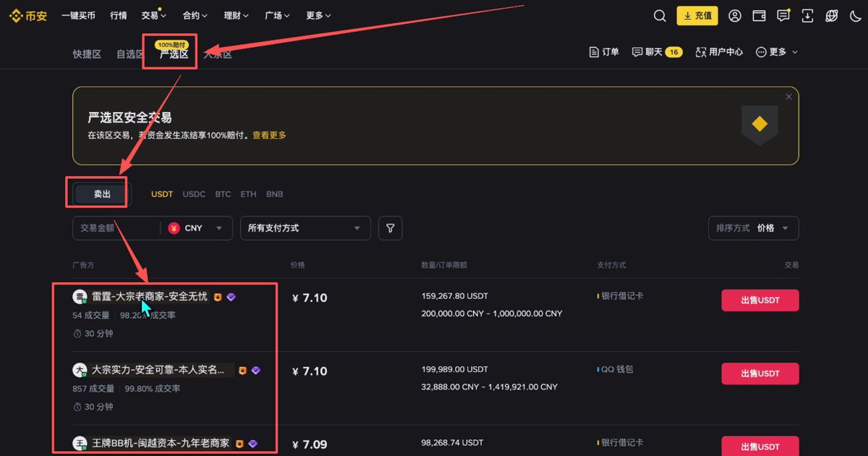This screenshot has height=456, width=868.
Task: Open the notifications chat bubble icon
Action: click(783, 14)
